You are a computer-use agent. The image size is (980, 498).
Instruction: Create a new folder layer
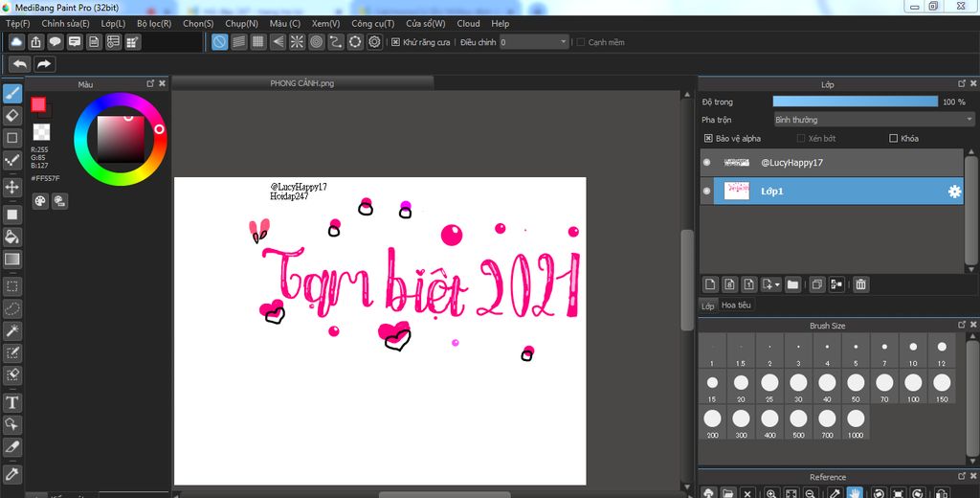(x=792, y=284)
